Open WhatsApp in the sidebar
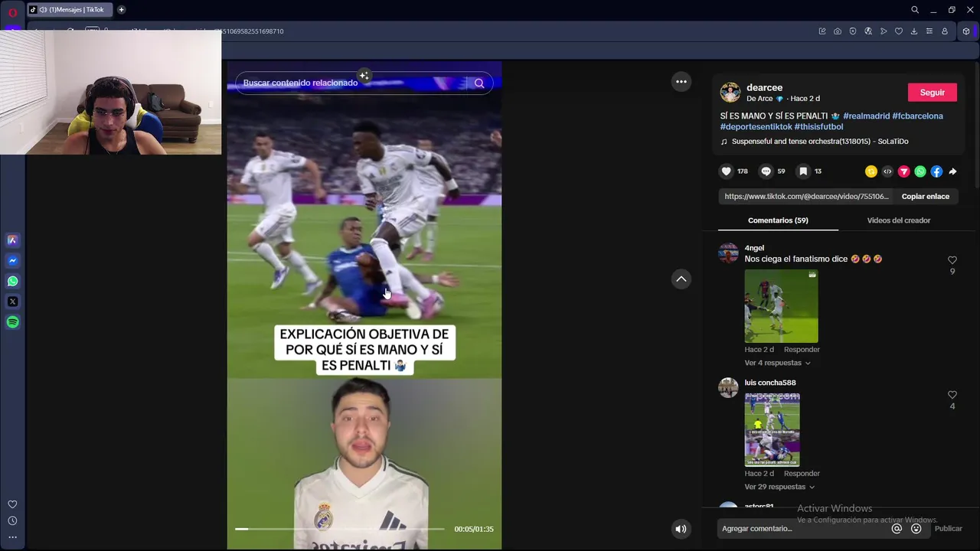Screen dimensions: 980x551 tap(12, 281)
